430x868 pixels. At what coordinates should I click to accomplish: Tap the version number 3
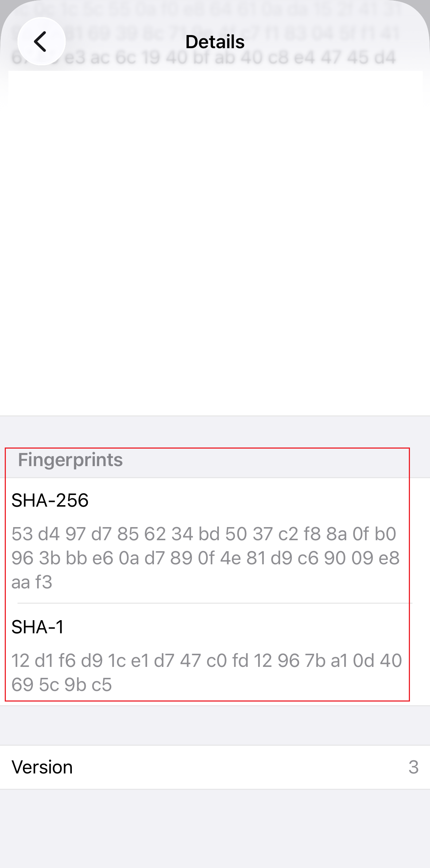(x=414, y=766)
